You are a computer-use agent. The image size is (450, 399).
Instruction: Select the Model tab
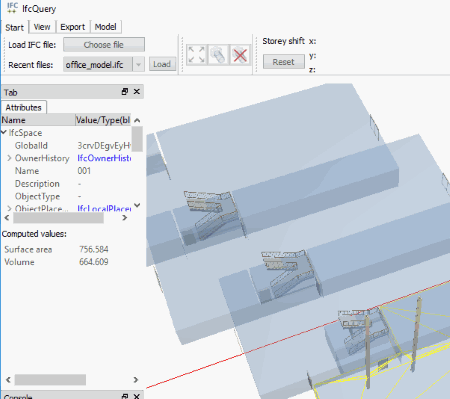105,27
